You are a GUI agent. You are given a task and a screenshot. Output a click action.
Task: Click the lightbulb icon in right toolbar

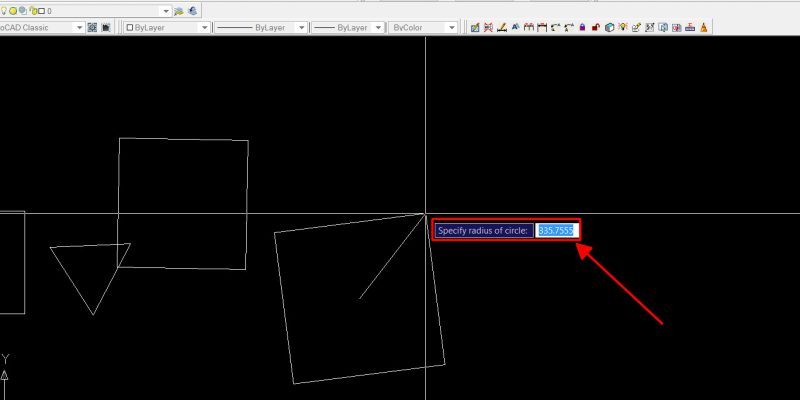point(622,28)
